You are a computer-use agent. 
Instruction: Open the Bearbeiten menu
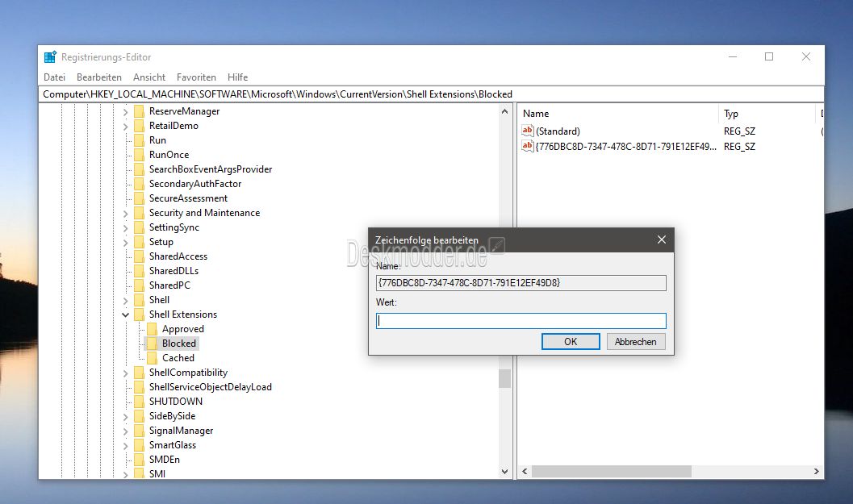pos(99,77)
